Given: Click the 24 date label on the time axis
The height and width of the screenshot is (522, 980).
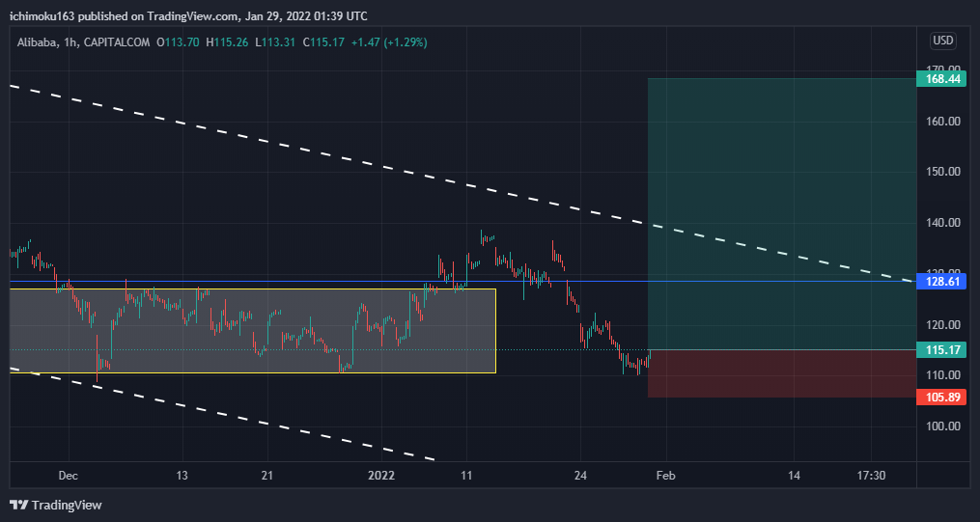Looking at the screenshot, I should click(580, 476).
